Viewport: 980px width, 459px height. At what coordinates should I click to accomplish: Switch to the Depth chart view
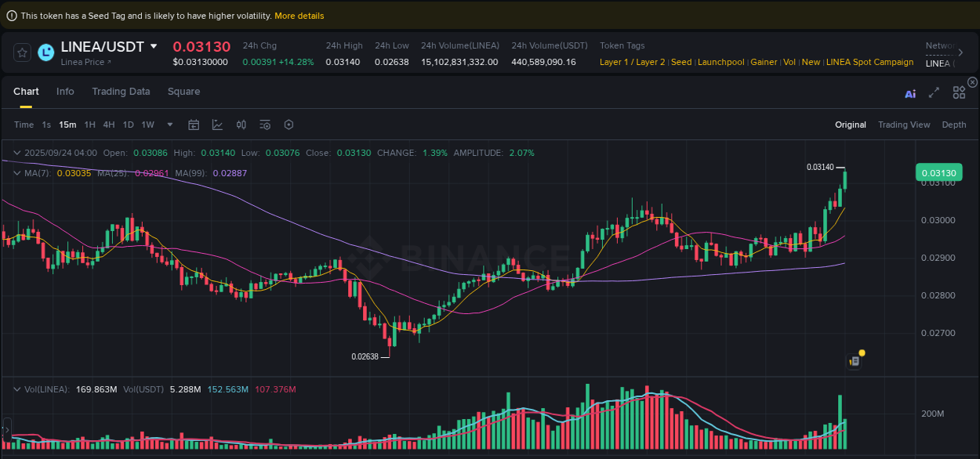point(954,125)
